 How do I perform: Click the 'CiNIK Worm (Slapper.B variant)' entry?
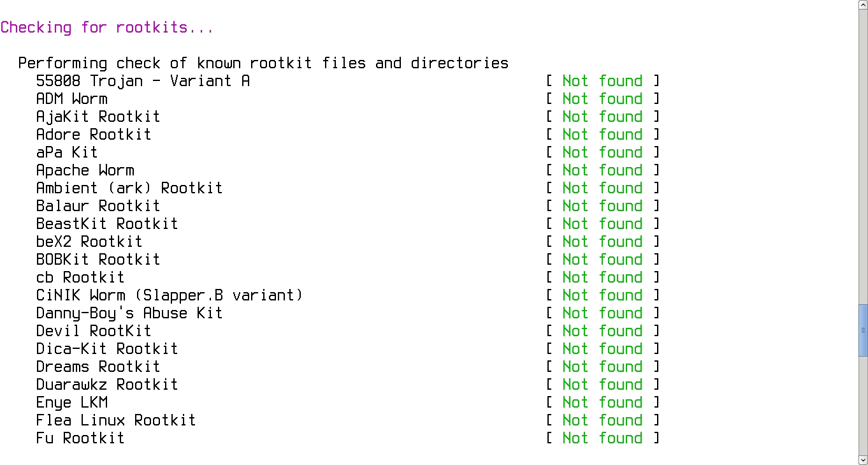tap(170, 295)
